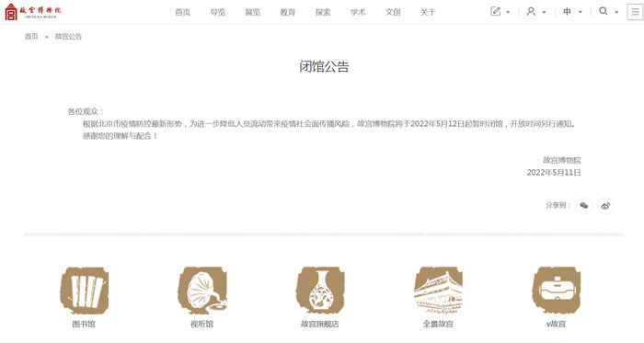
Task: Open the 全景故宫 text link
Action: click(438, 324)
